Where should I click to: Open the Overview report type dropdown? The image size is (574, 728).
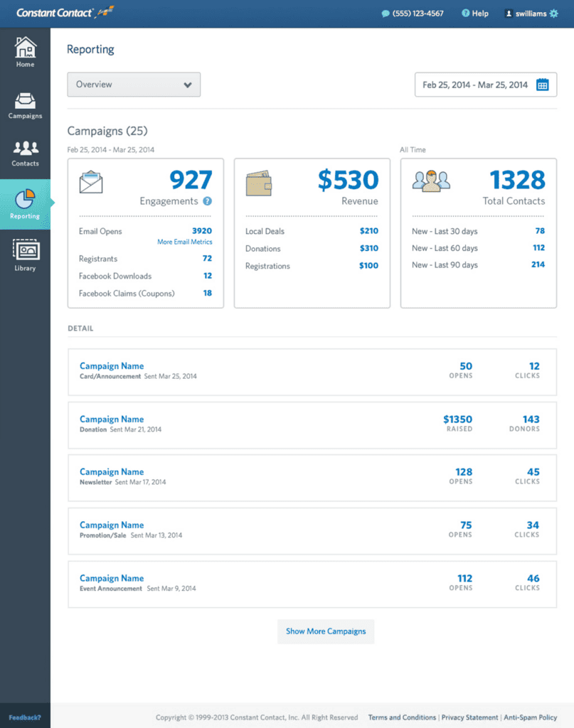[134, 84]
